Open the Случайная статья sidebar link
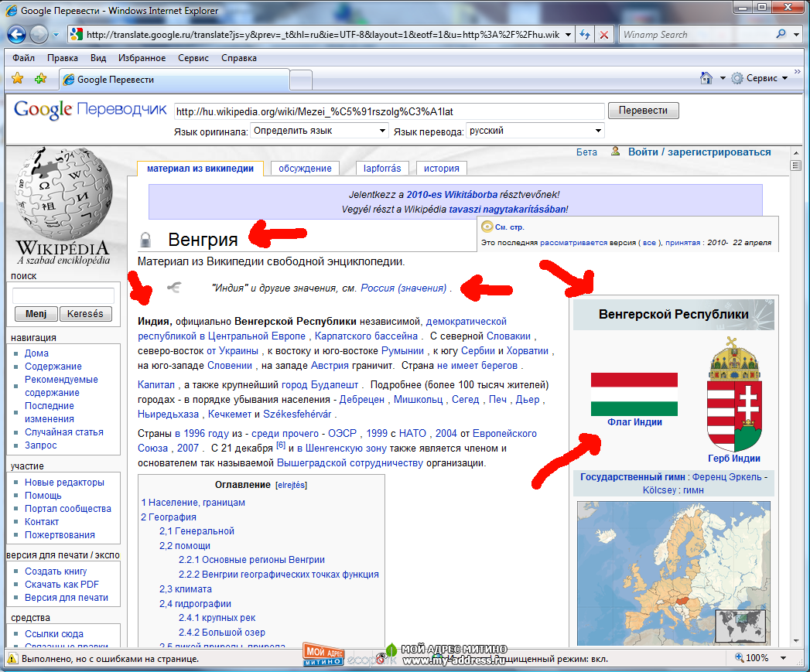Viewport: 810px width, 672px height. pos(64,432)
